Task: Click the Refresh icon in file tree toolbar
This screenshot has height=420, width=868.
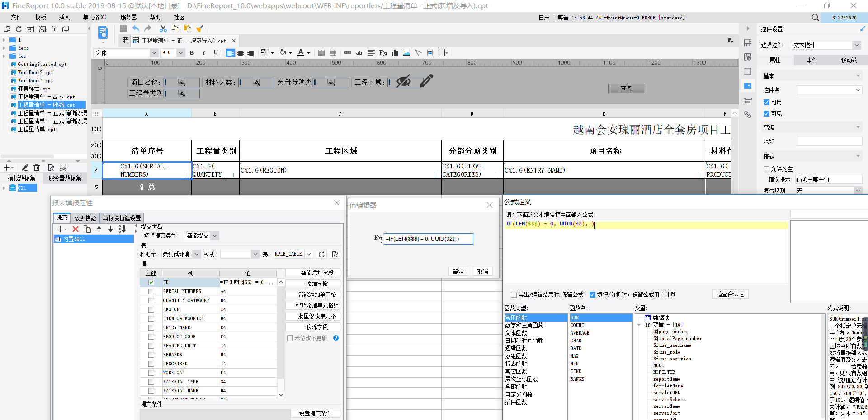Action: coord(19,29)
